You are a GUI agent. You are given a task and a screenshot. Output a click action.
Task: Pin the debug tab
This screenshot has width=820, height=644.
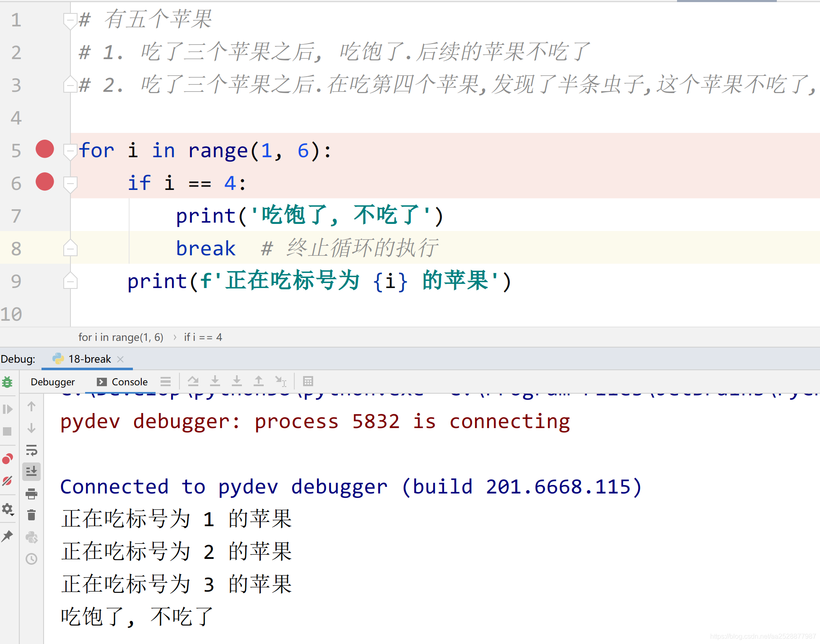(x=8, y=536)
